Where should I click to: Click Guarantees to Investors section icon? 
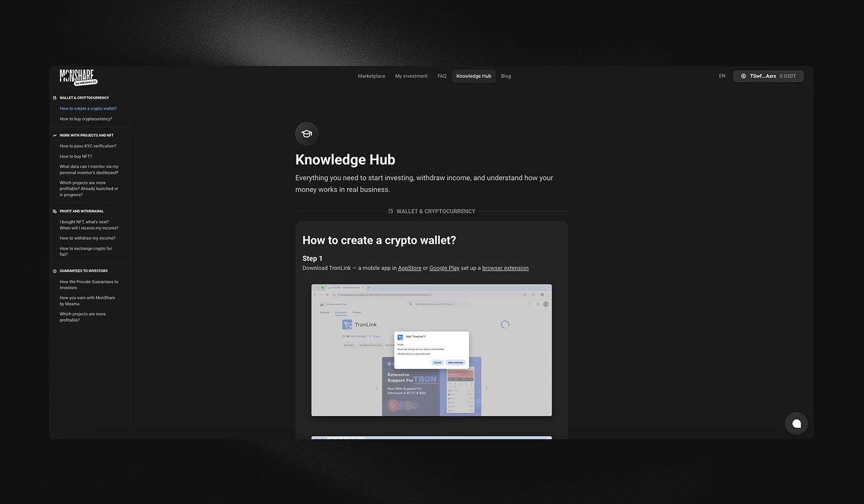(x=55, y=271)
